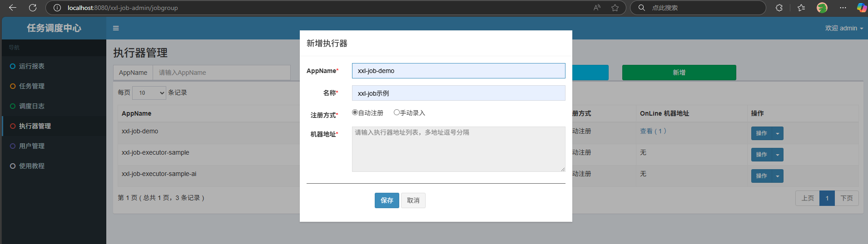This screenshot has height=244, width=868.
Task: Open 任务管理 in the sidebar
Action: click(x=54, y=86)
